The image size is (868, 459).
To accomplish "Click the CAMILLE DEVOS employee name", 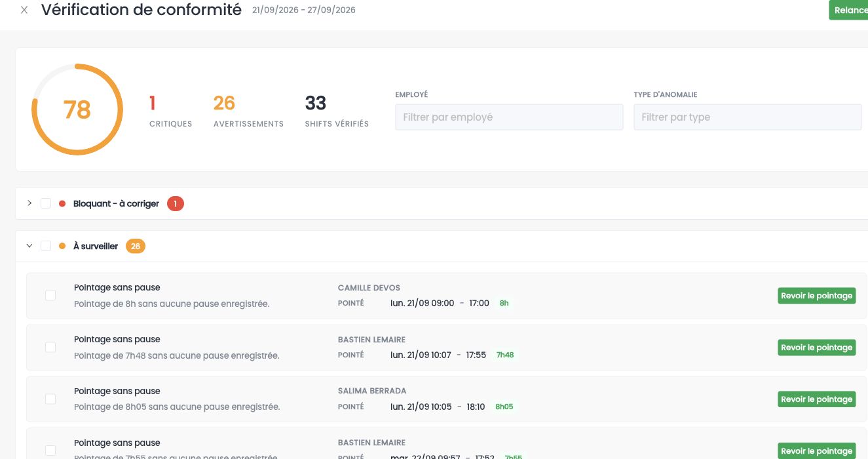I will (x=369, y=288).
